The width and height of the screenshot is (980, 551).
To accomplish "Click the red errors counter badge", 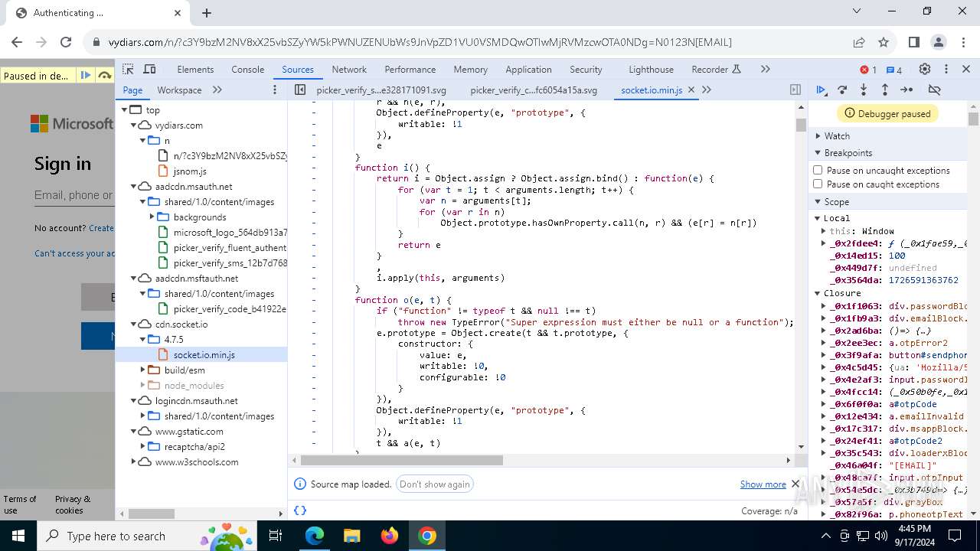I will [x=868, y=70].
